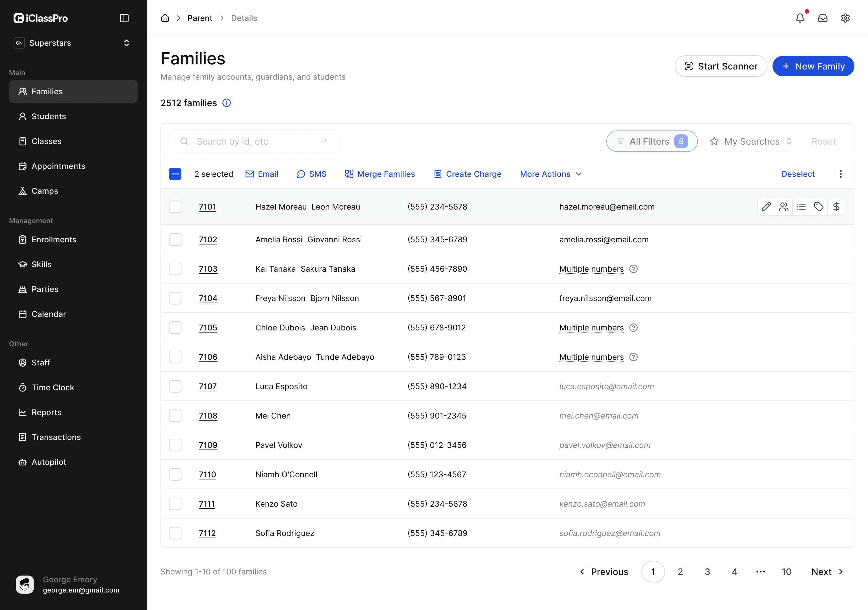The width and height of the screenshot is (868, 610).
Task: Click the dollar charge icon on row 7101
Action: [836, 207]
